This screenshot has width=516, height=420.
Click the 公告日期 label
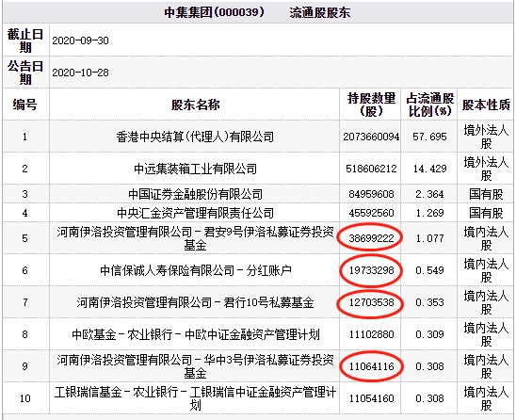[x=25, y=73]
